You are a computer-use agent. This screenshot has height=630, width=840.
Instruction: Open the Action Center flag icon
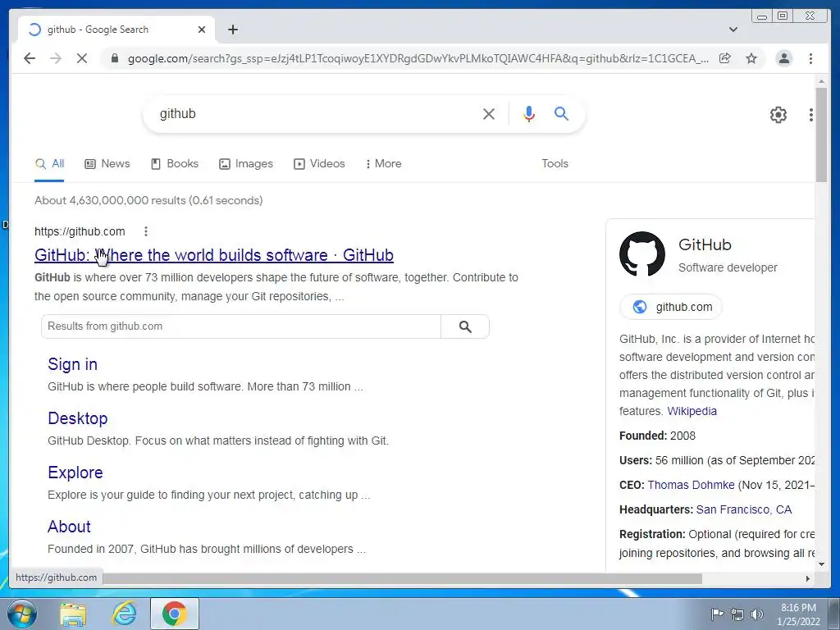click(716, 614)
